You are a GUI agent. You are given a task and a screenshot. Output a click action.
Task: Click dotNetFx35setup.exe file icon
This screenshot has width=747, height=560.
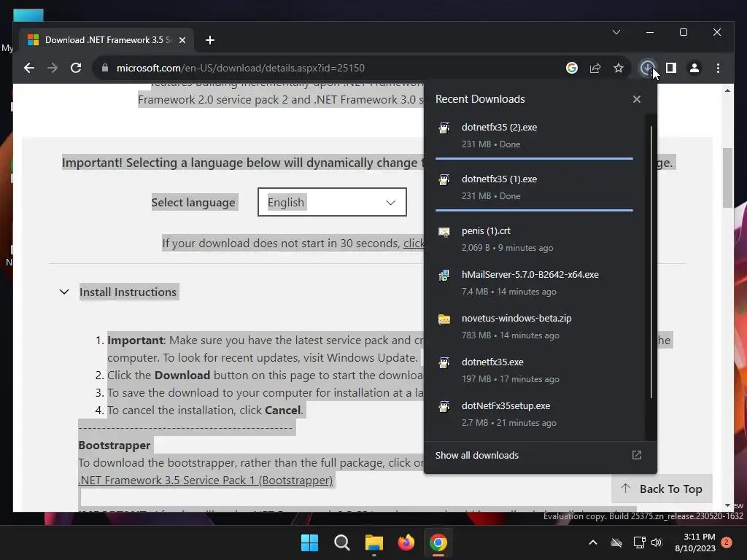coord(444,406)
